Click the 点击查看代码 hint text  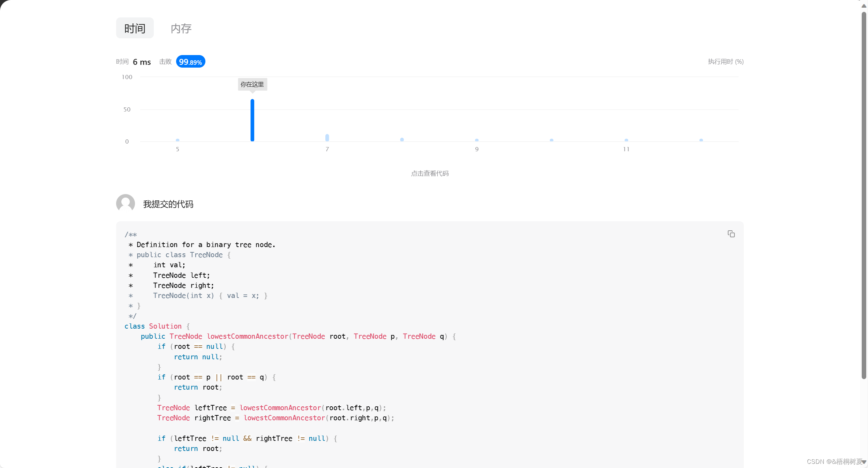click(x=430, y=173)
